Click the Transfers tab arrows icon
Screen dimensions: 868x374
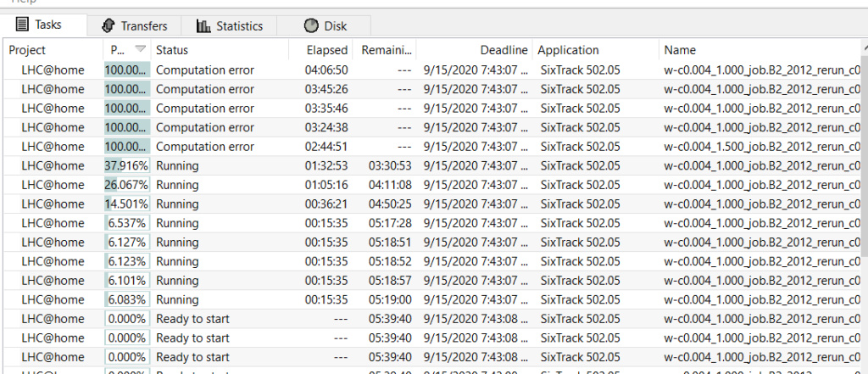coord(108,25)
